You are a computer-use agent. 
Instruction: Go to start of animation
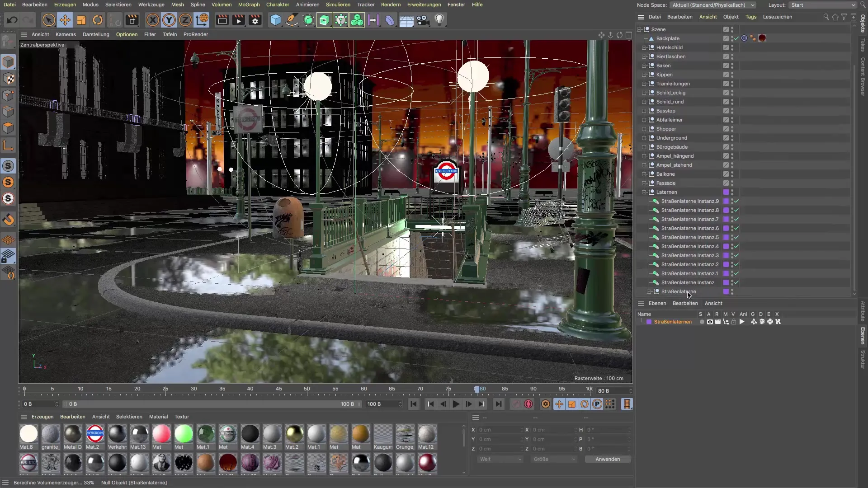click(x=413, y=404)
